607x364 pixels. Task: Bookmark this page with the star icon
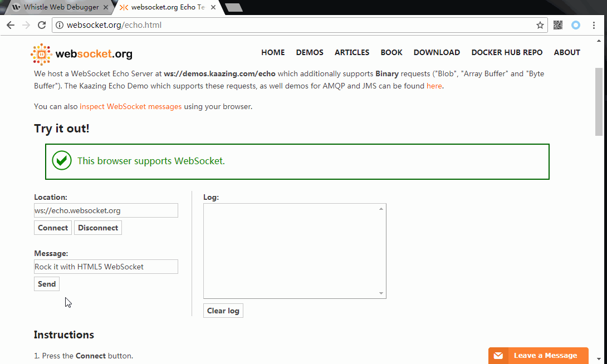540,25
